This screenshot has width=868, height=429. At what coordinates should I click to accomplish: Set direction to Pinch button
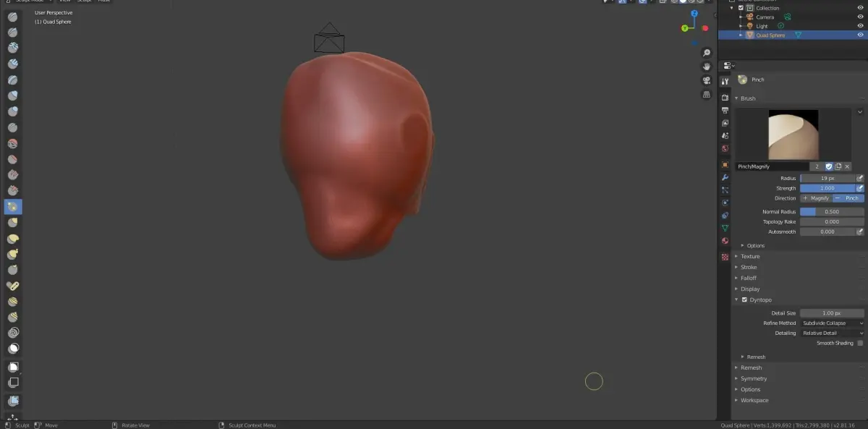tap(848, 198)
